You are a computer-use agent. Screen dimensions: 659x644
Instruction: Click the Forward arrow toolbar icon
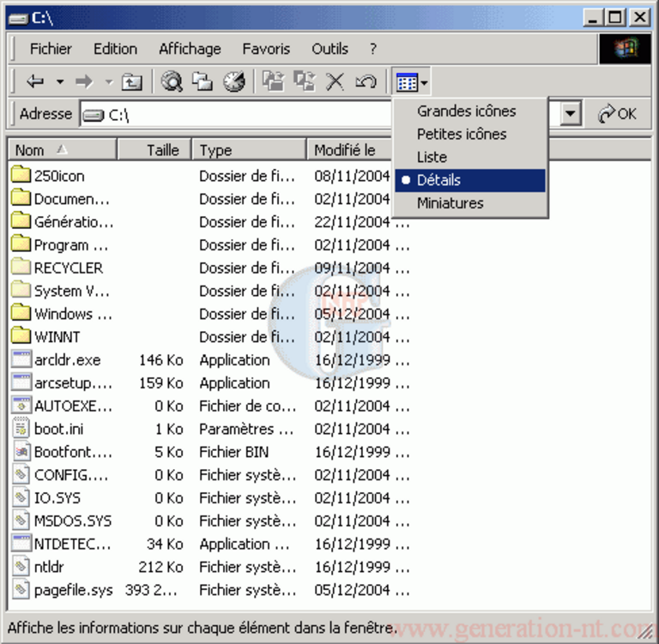point(84,81)
